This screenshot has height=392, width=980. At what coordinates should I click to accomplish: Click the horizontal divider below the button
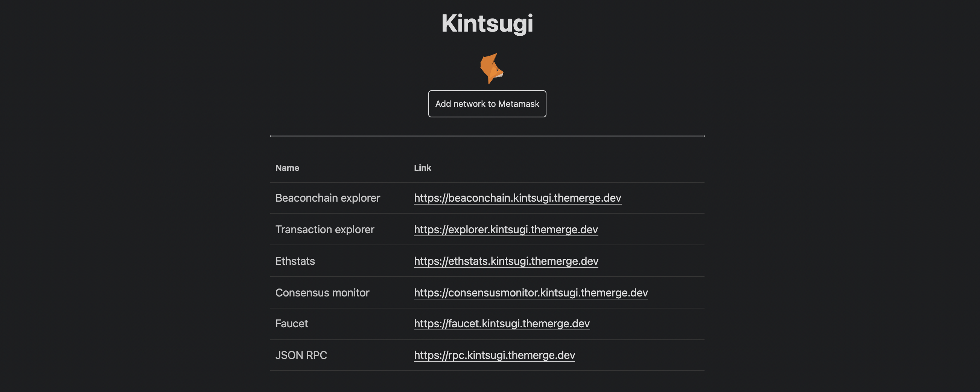[x=487, y=136]
